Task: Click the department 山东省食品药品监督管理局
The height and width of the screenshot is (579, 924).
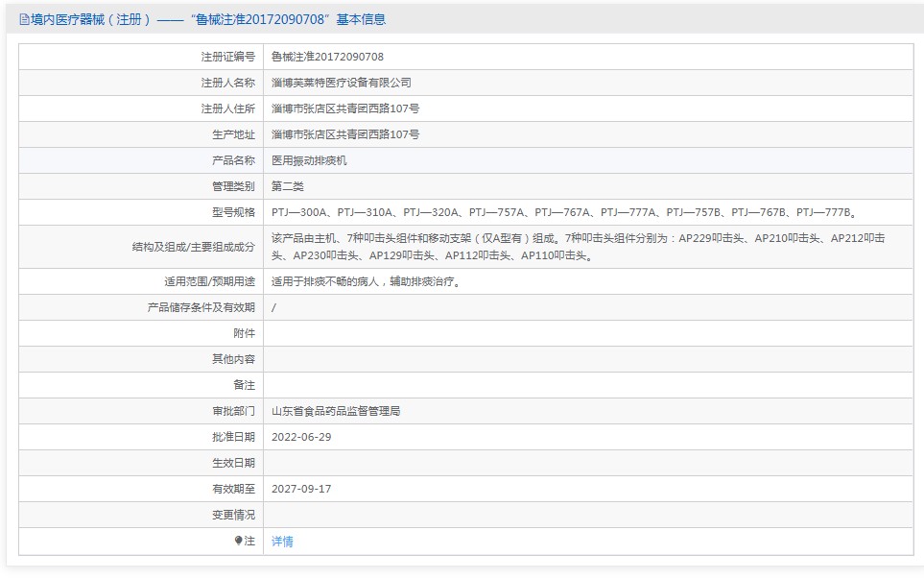Action: click(336, 411)
